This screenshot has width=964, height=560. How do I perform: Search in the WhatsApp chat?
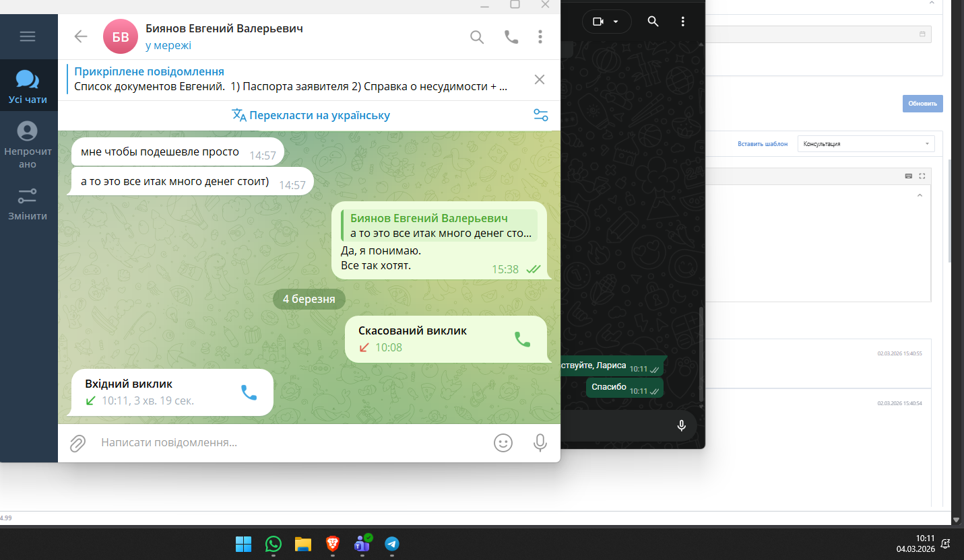(x=653, y=22)
